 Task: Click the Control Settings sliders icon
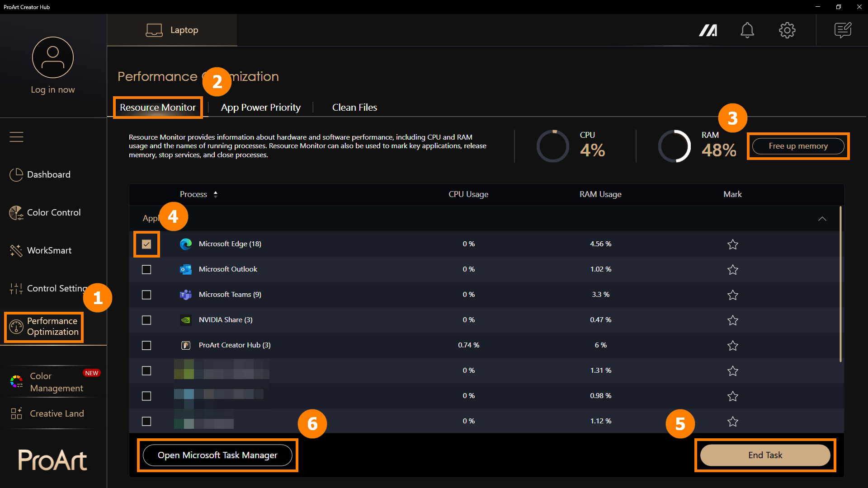16,288
